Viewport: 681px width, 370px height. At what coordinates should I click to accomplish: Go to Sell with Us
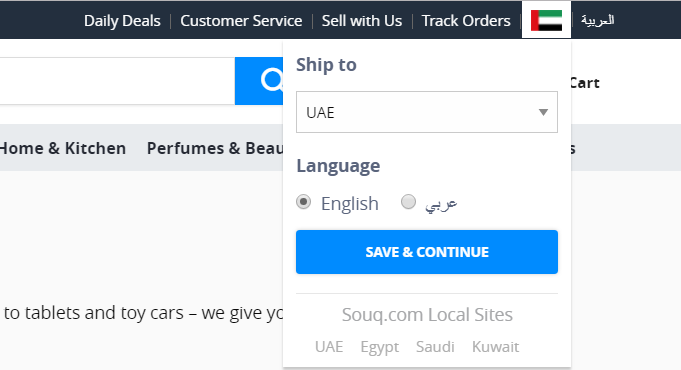click(x=362, y=21)
